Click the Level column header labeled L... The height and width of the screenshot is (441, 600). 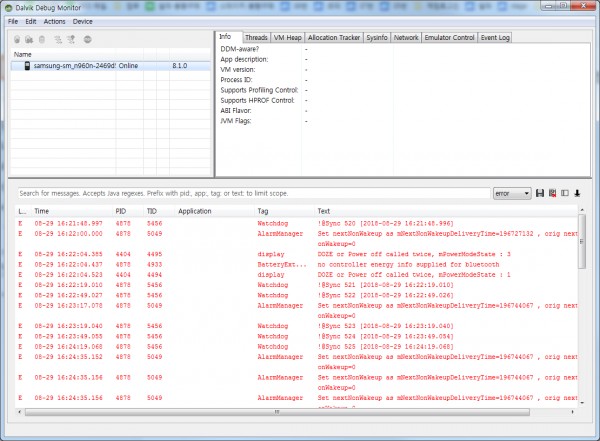point(22,211)
